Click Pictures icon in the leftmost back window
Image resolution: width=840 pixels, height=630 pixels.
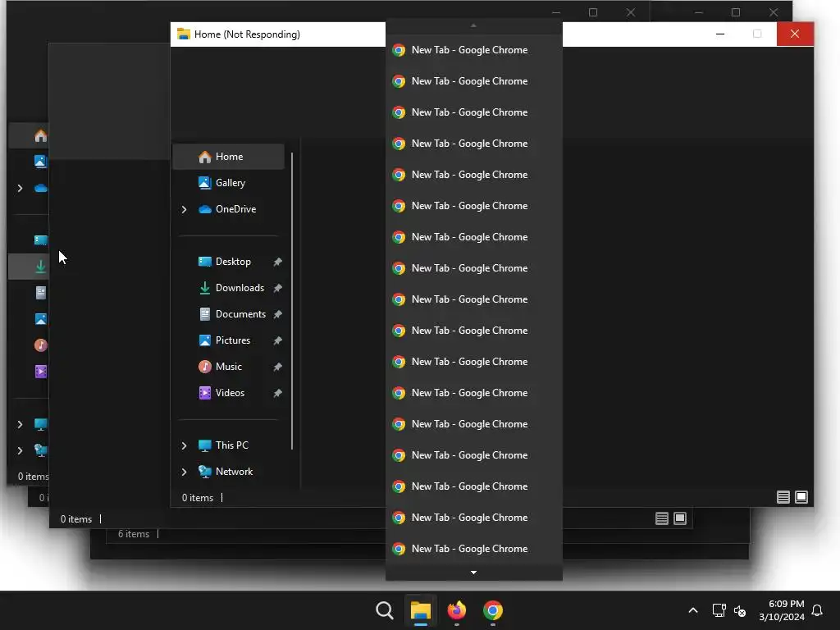[41, 319]
